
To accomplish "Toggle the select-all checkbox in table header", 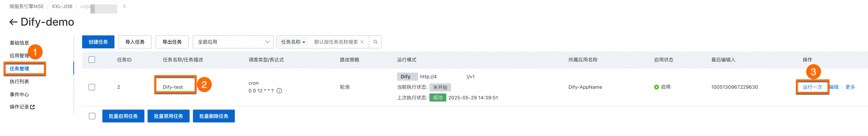I will [x=92, y=60].
